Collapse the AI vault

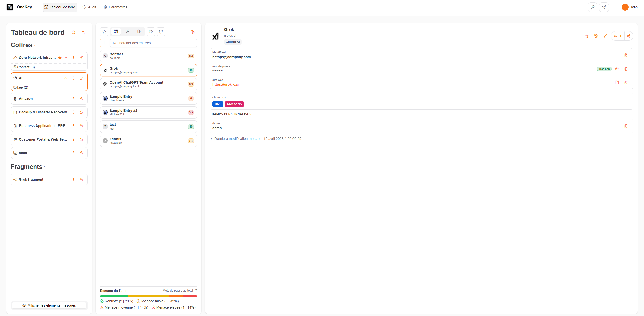pos(66,78)
